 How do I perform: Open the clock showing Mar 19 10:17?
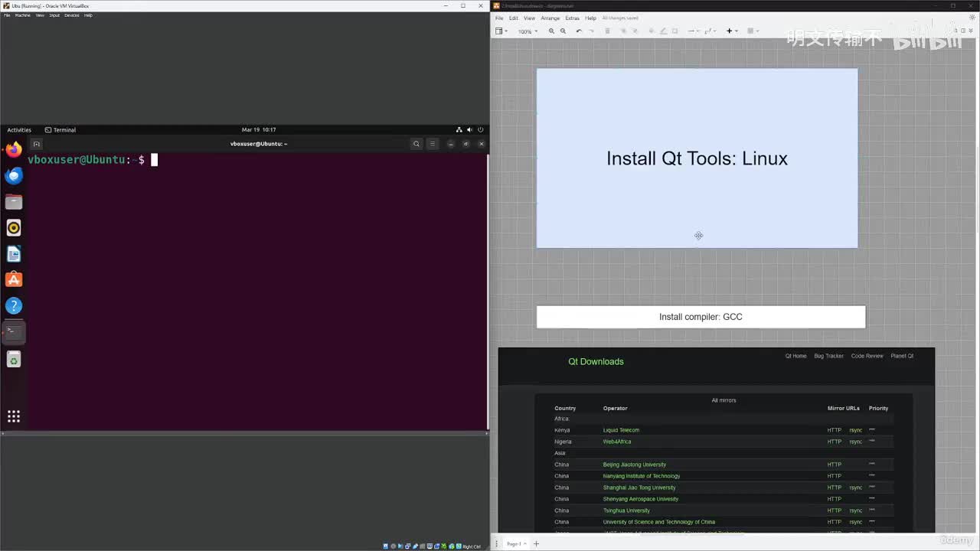259,130
